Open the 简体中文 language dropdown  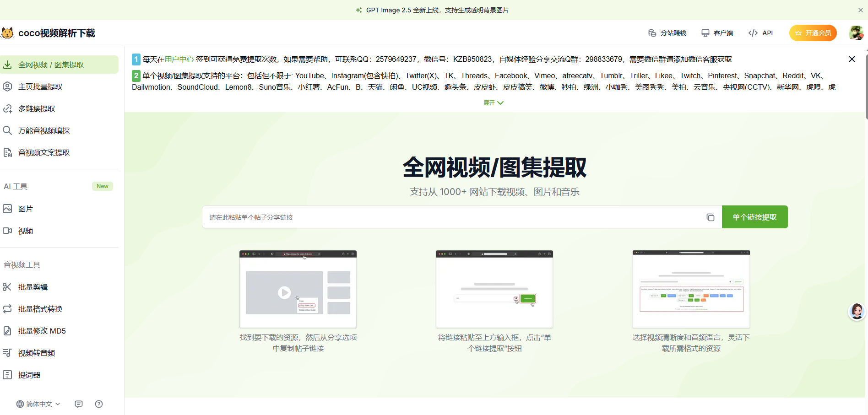pos(38,404)
